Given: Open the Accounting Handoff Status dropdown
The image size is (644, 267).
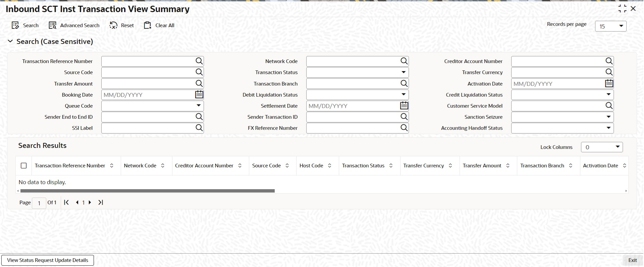Looking at the screenshot, I should coord(562,128).
